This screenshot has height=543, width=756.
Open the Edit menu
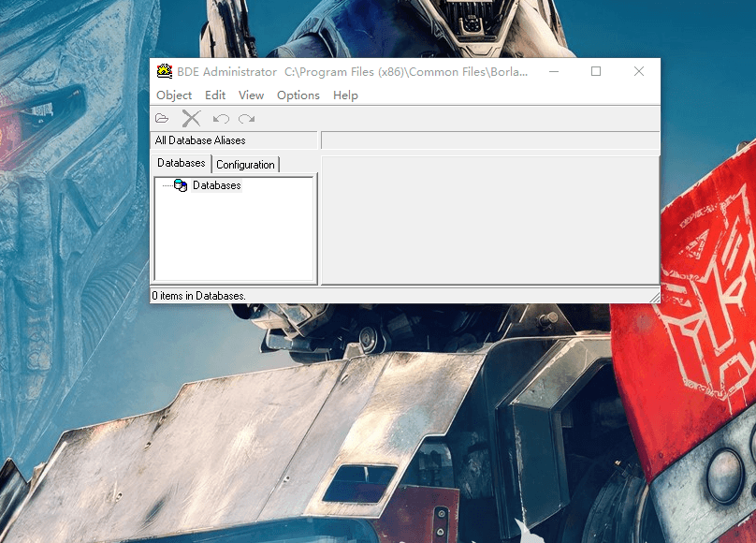pyautogui.click(x=215, y=95)
